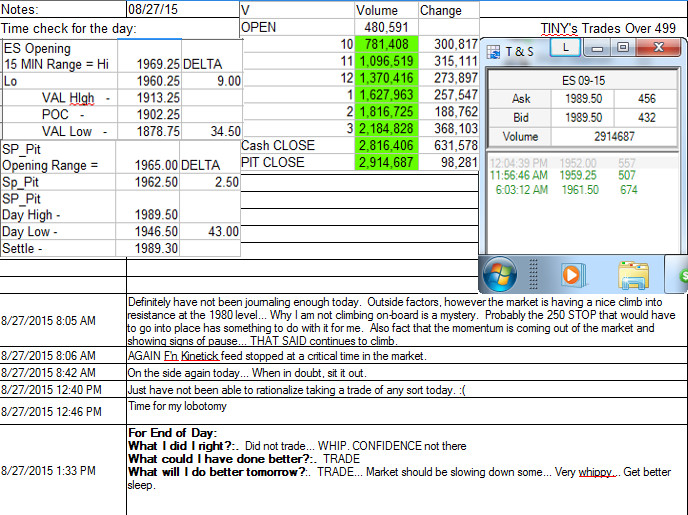Screen dimensions: 688x515
Task: Click the POC value 1902.25
Action: click(x=150, y=114)
